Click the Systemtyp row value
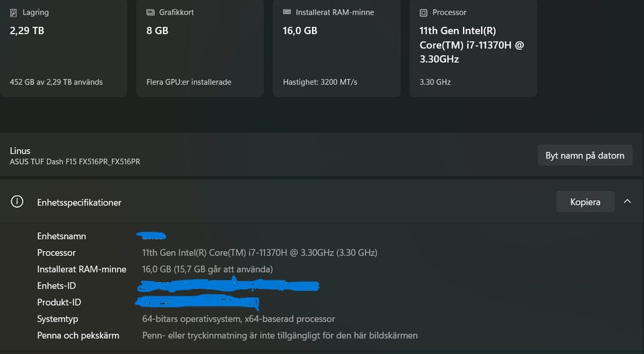This screenshot has height=354, width=644. 239,318
